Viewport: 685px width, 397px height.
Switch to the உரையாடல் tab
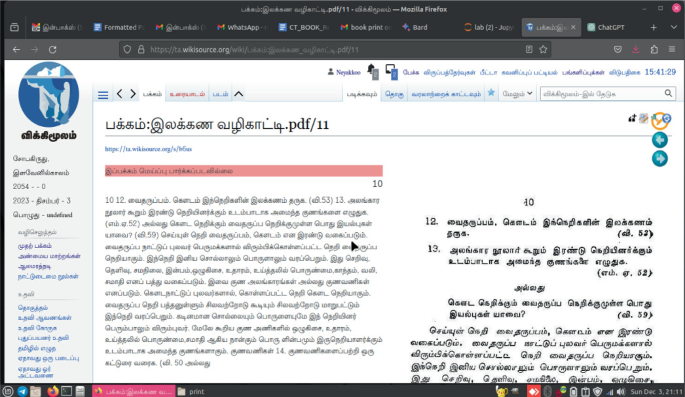point(187,94)
